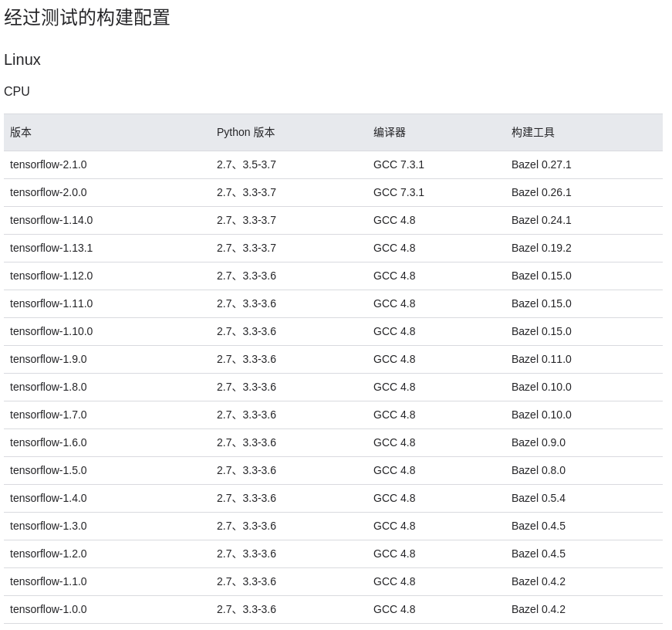Click the Bazel 0.26.1 cell
Image resolution: width=672 pixels, height=630 pixels.
coord(542,192)
